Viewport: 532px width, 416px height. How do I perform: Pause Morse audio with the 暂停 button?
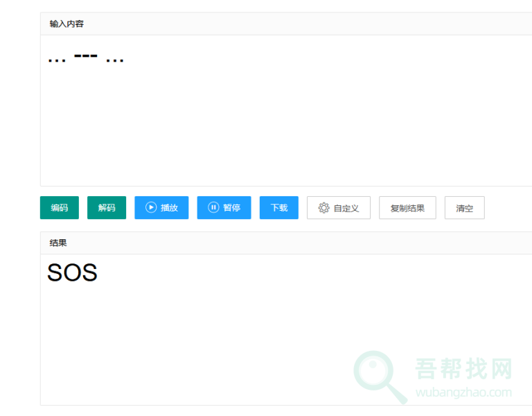click(224, 208)
